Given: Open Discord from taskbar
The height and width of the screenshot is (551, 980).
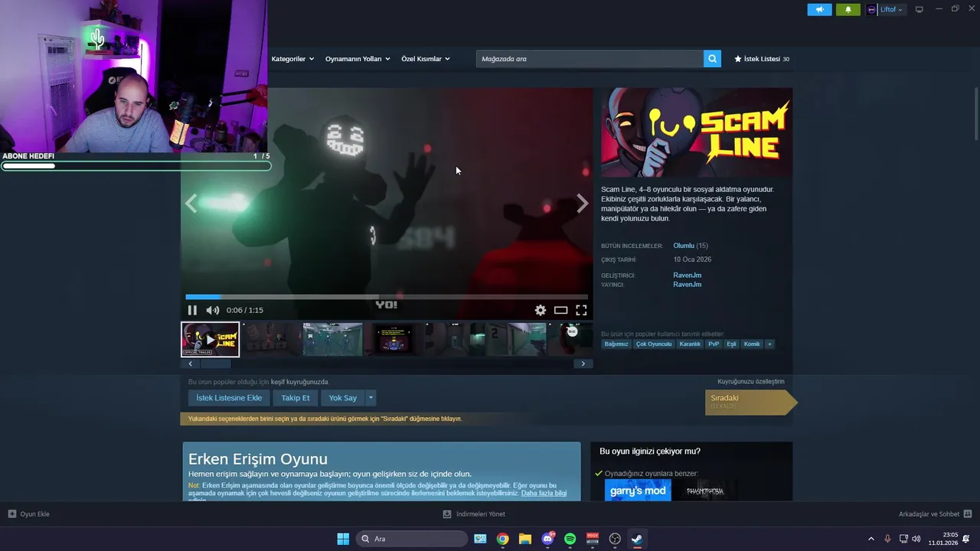Looking at the screenshot, I should [547, 539].
